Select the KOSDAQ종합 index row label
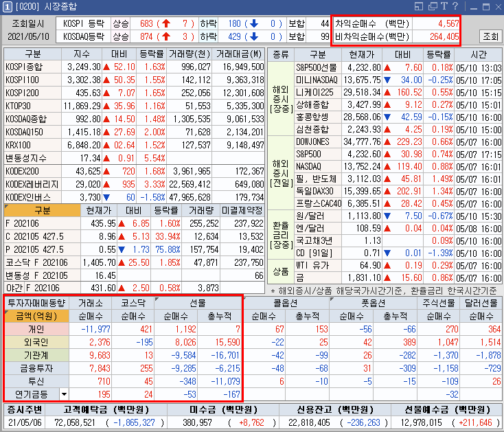 click(x=32, y=119)
